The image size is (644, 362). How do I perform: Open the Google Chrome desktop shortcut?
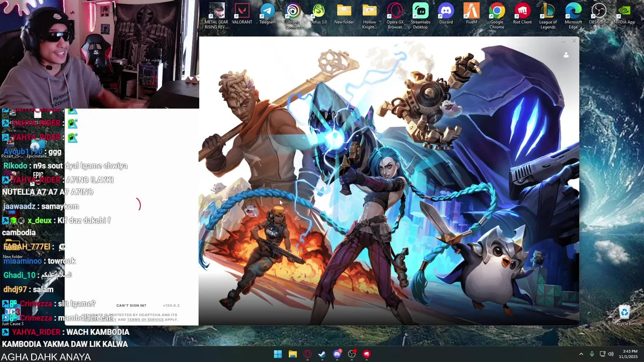coord(497,16)
